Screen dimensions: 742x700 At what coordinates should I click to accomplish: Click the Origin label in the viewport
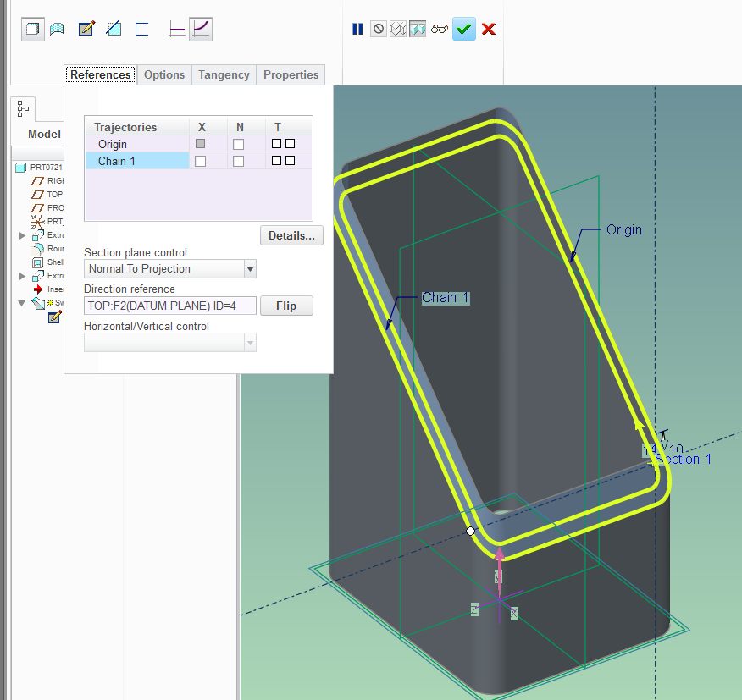(x=624, y=230)
